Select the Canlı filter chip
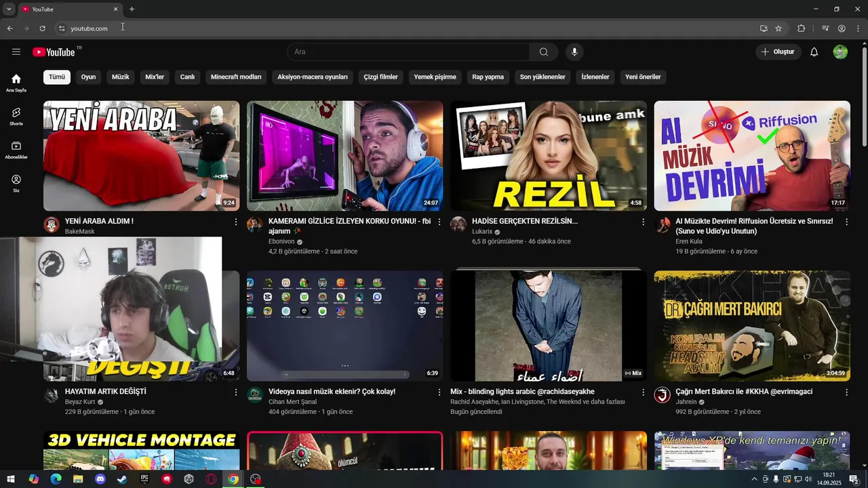Image resolution: width=868 pixels, height=488 pixels. 187,77
